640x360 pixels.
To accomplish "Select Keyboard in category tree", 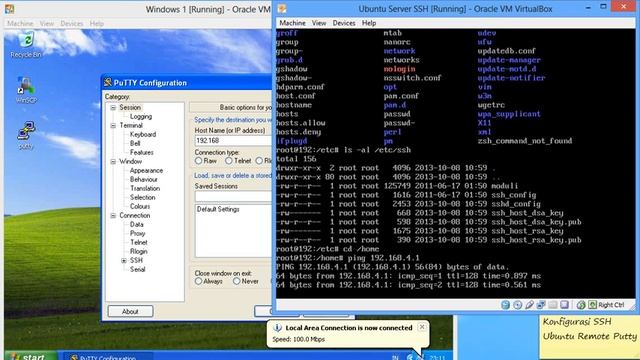I will (143, 135).
